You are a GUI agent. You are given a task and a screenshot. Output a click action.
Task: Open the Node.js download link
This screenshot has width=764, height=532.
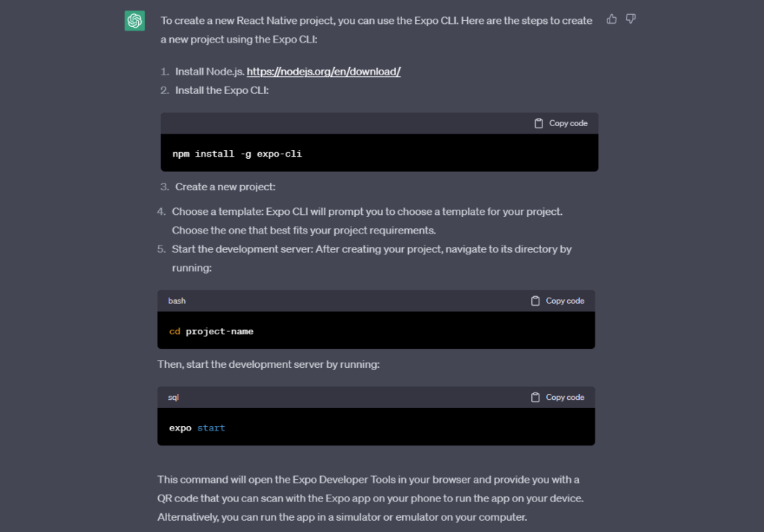(x=324, y=72)
